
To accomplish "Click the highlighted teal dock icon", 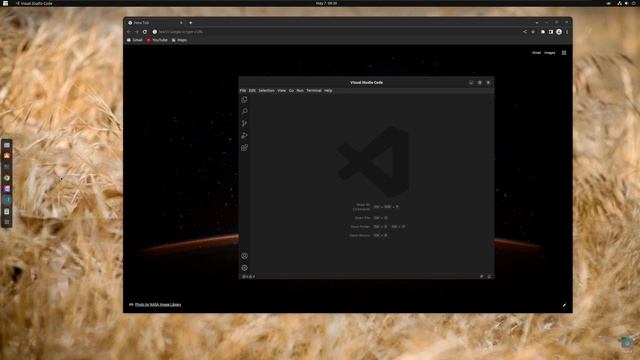I will point(7,200).
